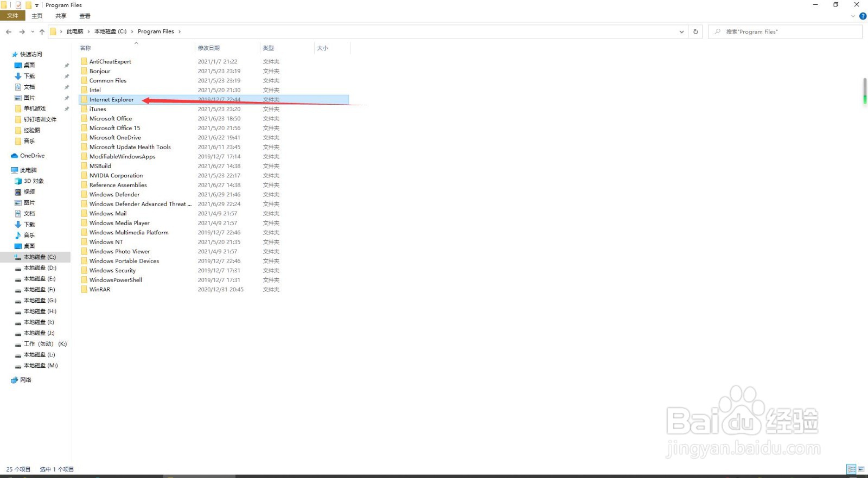The image size is (868, 478).
Task: Open the Help question mark icon
Action: (x=863, y=16)
